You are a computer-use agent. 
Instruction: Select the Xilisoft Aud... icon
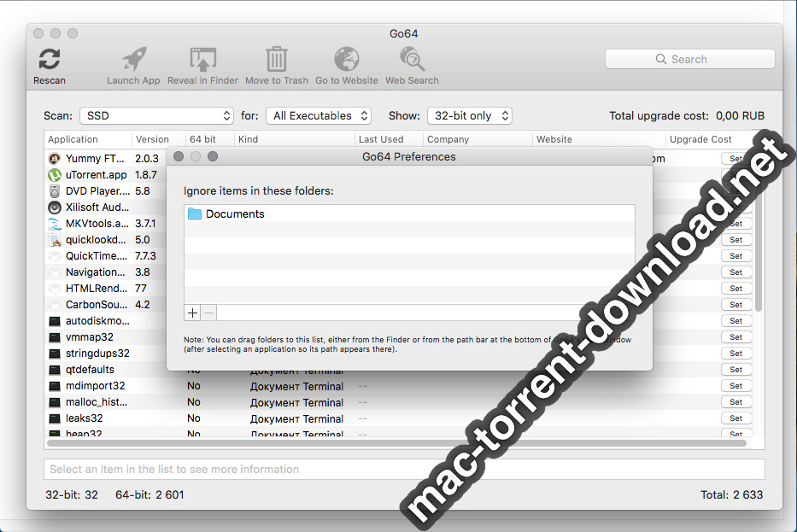(55, 208)
